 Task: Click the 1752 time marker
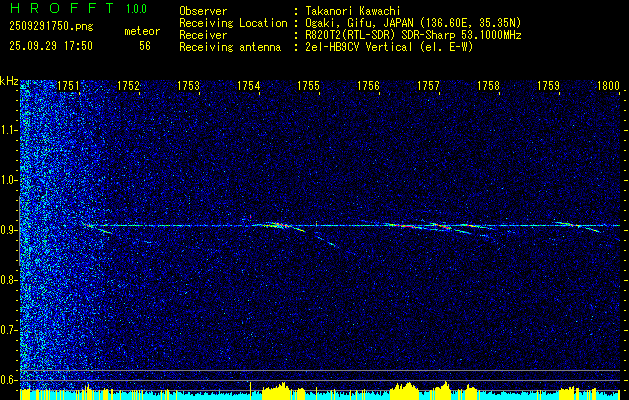pos(129,86)
